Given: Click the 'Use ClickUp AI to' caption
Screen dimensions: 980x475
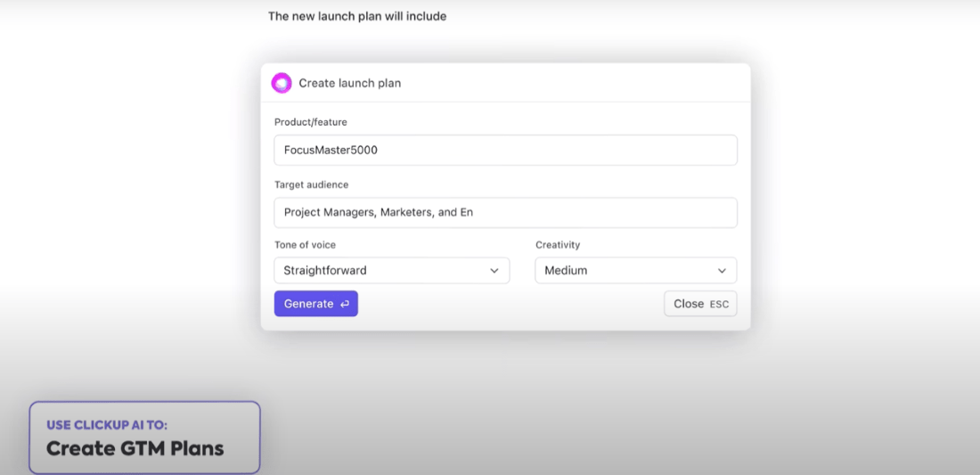Looking at the screenshot, I should coord(107,425).
